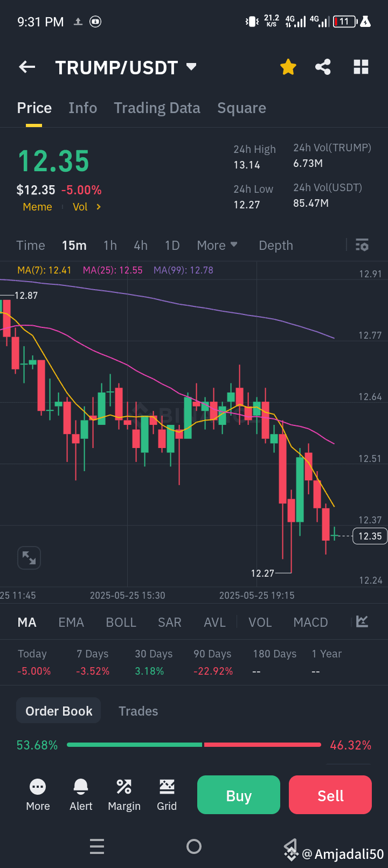Viewport: 388px width, 868px height.
Task: Show the Depth chart
Action: pyautogui.click(x=276, y=246)
